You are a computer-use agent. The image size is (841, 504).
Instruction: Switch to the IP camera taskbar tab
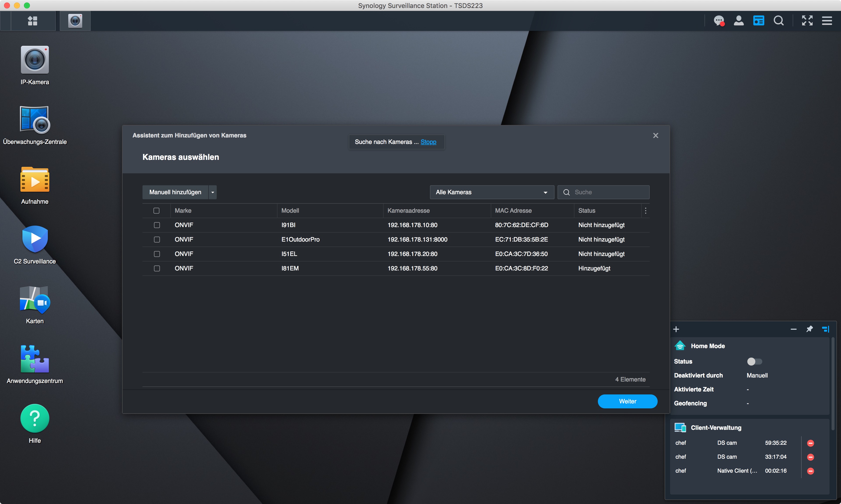pyautogui.click(x=75, y=21)
